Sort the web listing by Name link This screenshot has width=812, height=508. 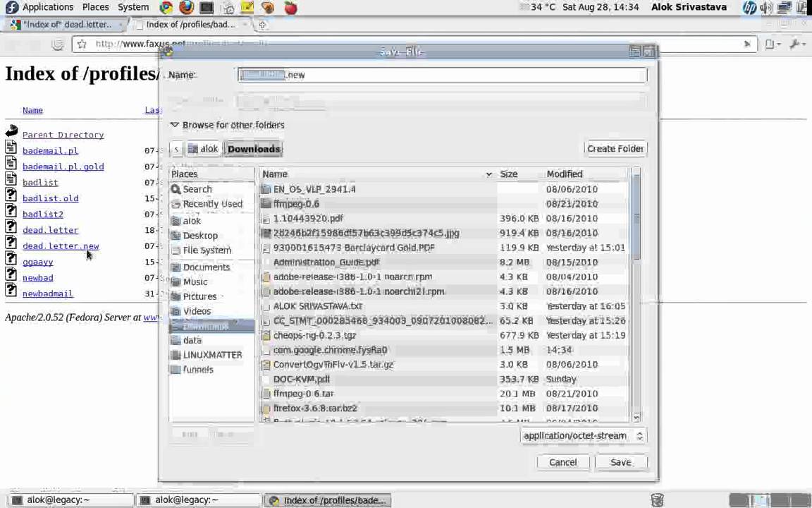pyautogui.click(x=32, y=110)
